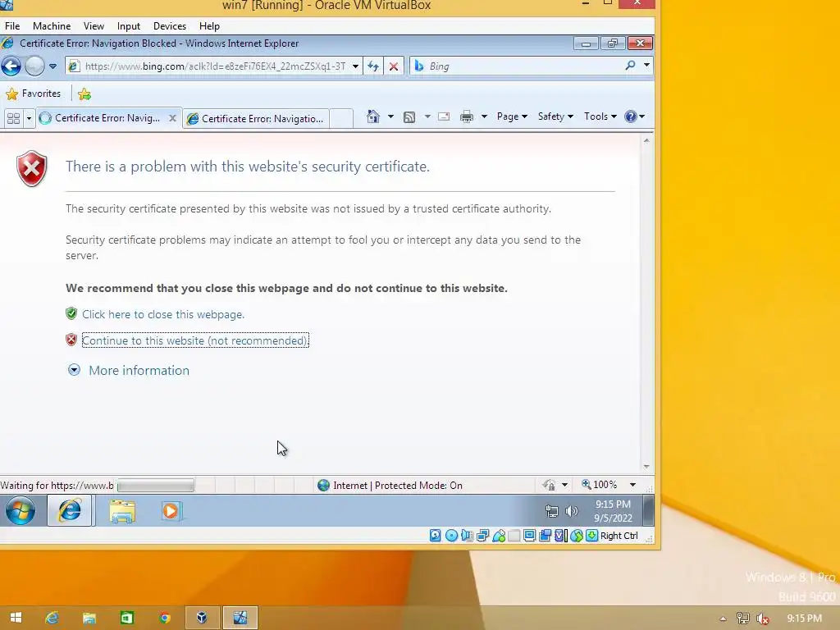
Task: Stop loading with red X icon
Action: (393, 66)
